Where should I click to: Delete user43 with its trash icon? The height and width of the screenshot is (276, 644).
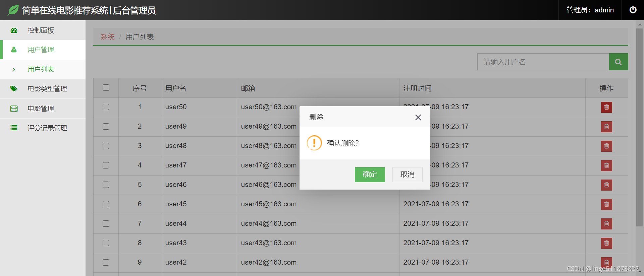[606, 243]
